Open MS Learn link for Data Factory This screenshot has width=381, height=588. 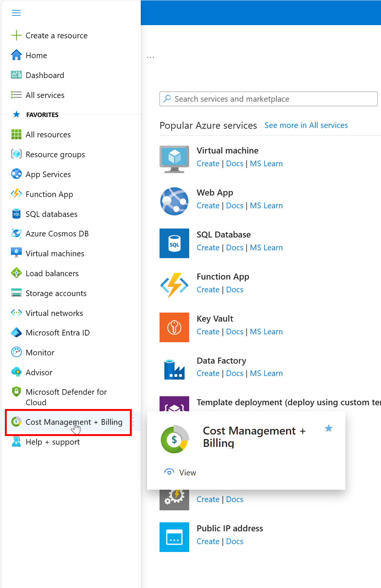pos(266,373)
